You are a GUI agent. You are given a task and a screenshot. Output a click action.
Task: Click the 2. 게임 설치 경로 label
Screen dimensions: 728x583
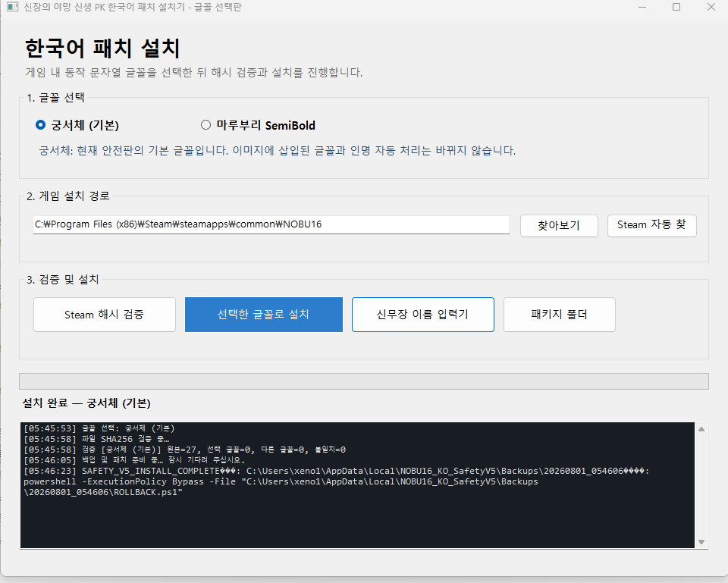68,196
